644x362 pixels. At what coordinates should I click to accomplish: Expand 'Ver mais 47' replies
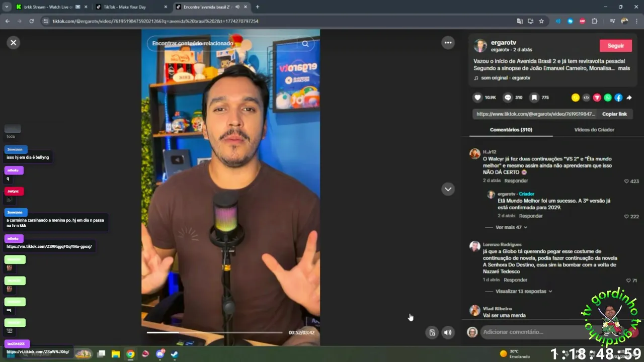[511, 227]
